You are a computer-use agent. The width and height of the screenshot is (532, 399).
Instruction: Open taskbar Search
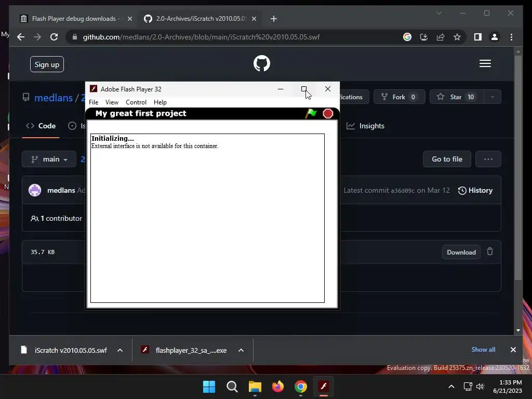click(x=232, y=387)
